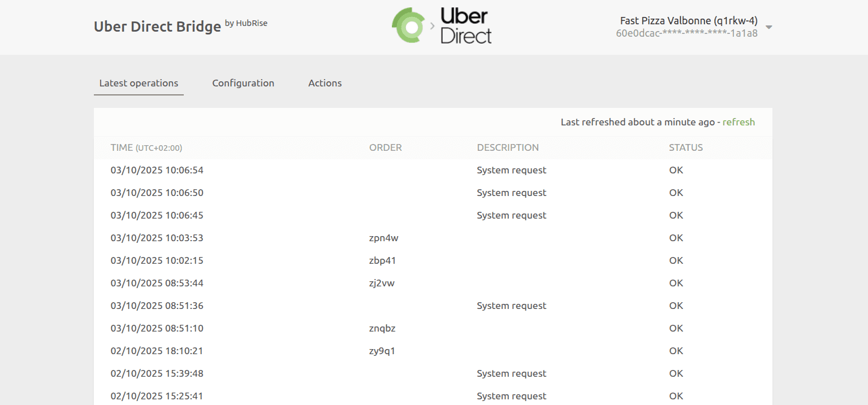Switch to the Actions tab

click(325, 83)
